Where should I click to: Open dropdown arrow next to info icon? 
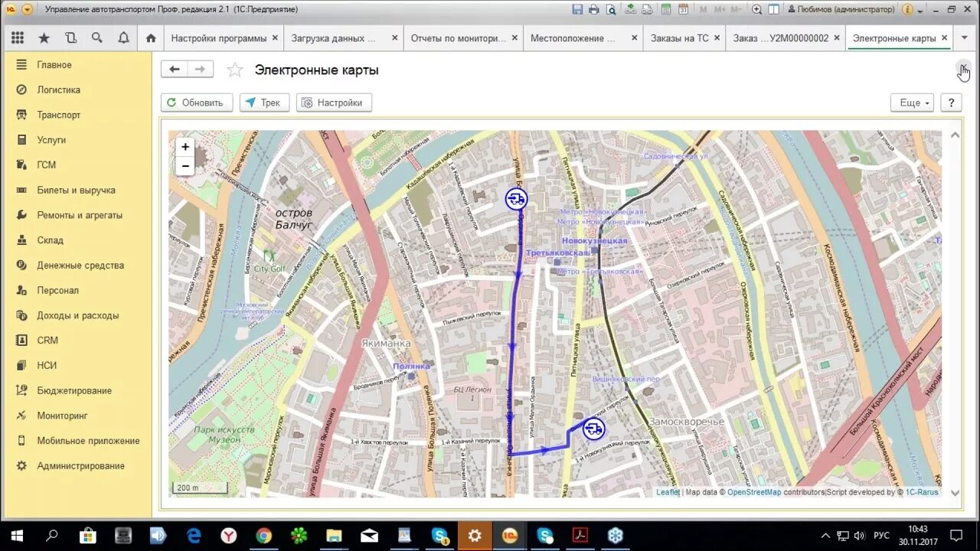pyautogui.click(x=920, y=9)
